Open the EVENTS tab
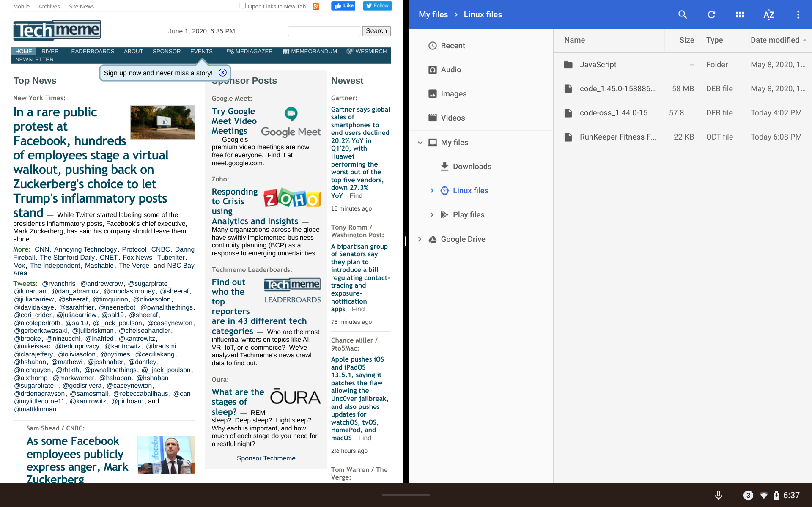This screenshot has width=812, height=507. (201, 51)
